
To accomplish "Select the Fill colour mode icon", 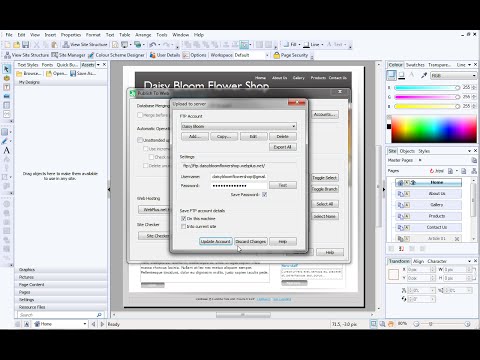I will (391, 75).
